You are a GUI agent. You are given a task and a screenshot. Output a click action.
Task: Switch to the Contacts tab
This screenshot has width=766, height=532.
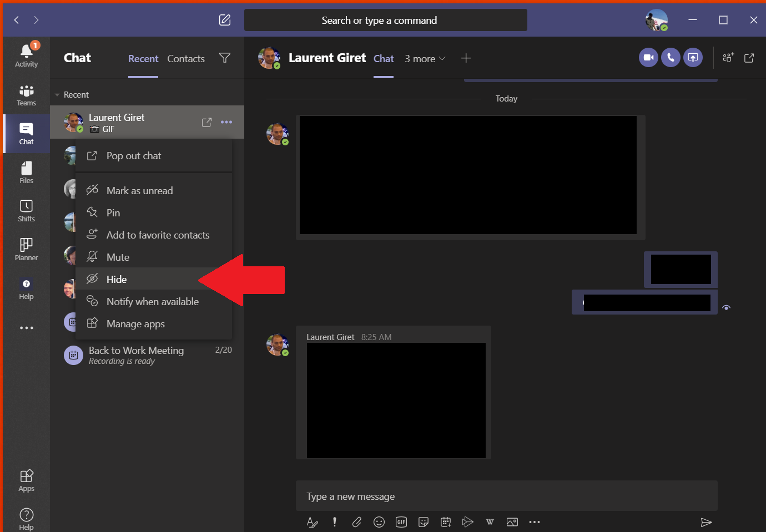click(186, 59)
